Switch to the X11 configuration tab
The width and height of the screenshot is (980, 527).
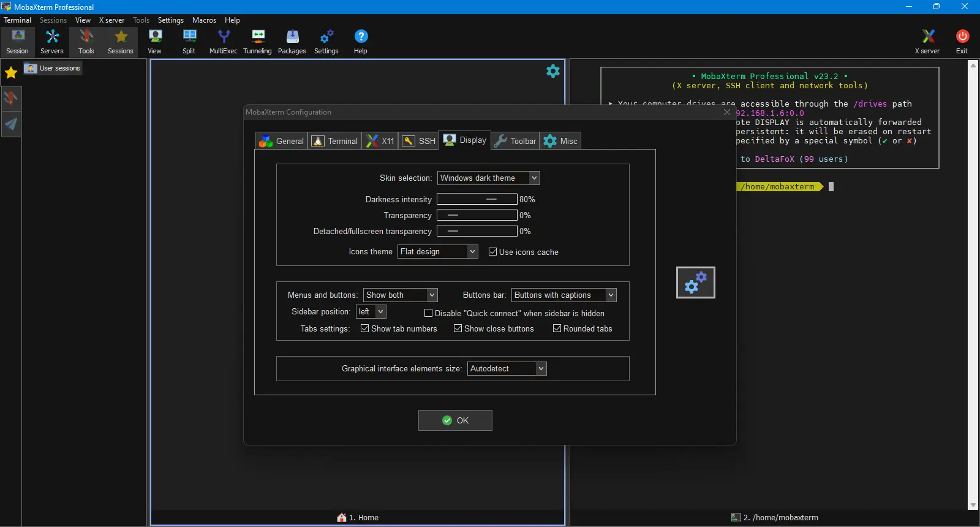click(x=380, y=141)
